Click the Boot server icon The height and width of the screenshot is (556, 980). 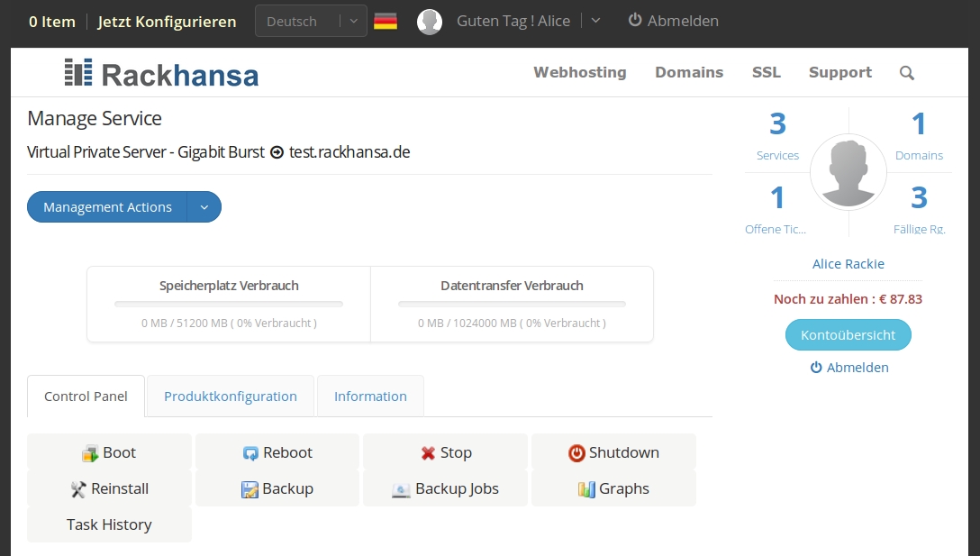90,453
